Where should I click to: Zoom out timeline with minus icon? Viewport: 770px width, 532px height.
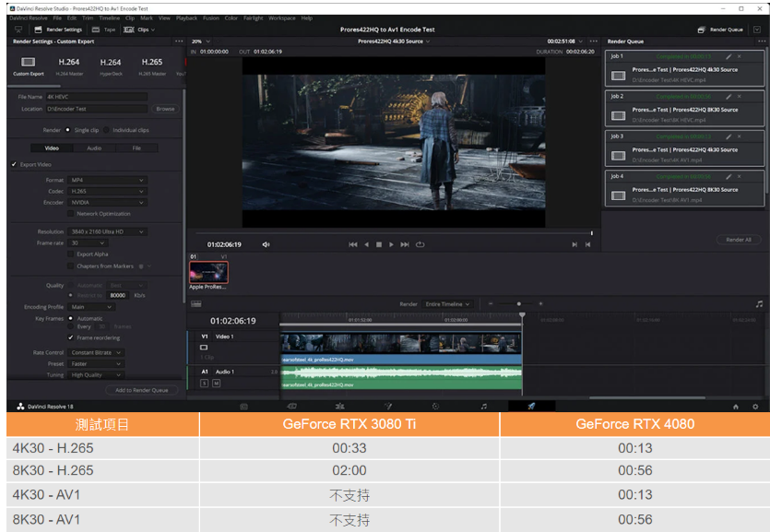[490, 303]
